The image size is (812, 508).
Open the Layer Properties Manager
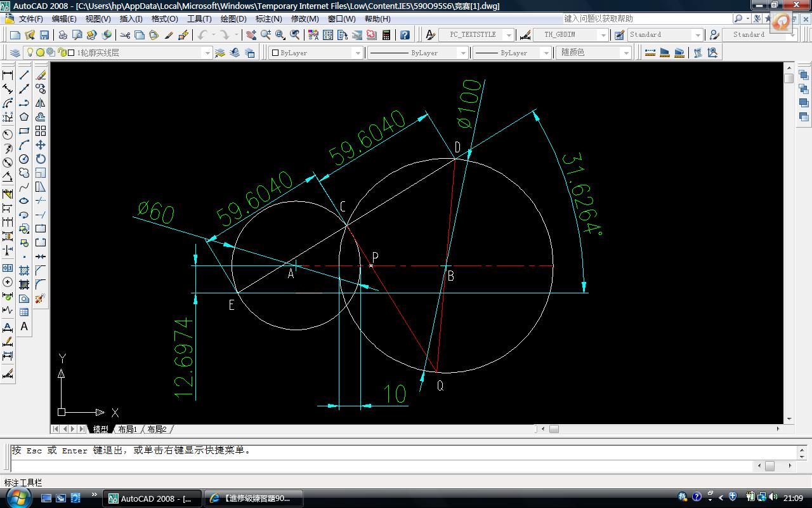point(16,53)
